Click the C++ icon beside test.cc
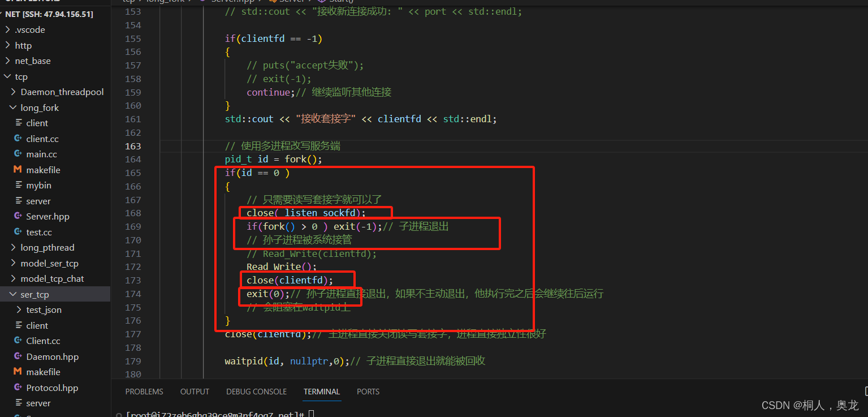The height and width of the screenshot is (417, 868). (x=17, y=232)
